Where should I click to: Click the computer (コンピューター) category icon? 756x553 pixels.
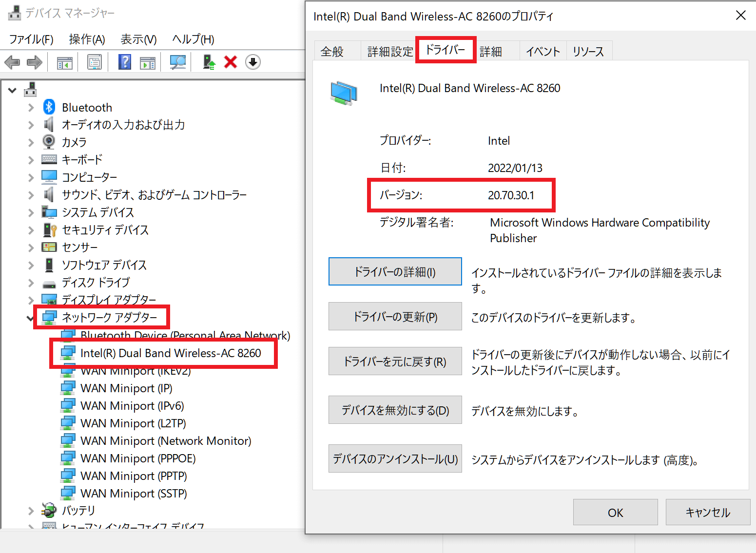pyautogui.click(x=49, y=176)
